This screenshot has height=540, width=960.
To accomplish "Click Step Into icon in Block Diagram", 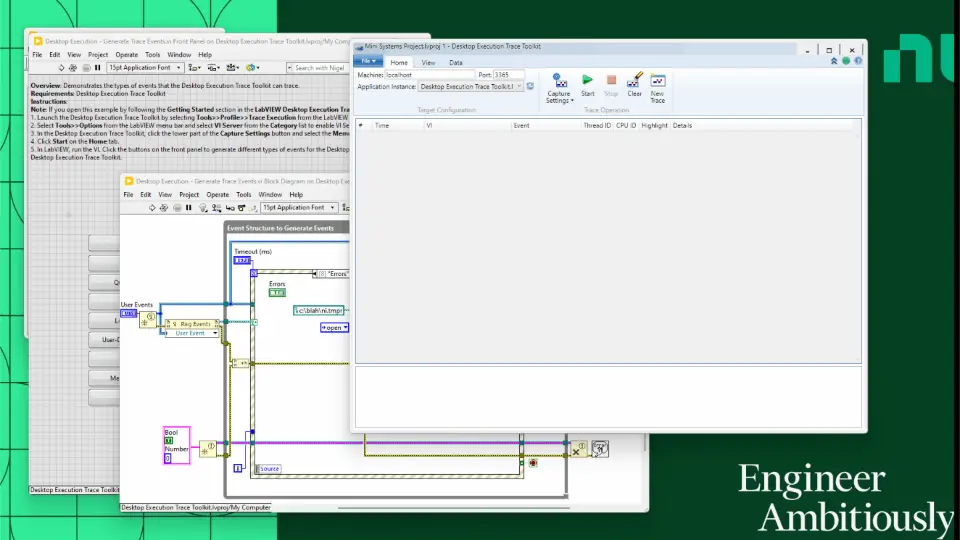I will click(230, 208).
